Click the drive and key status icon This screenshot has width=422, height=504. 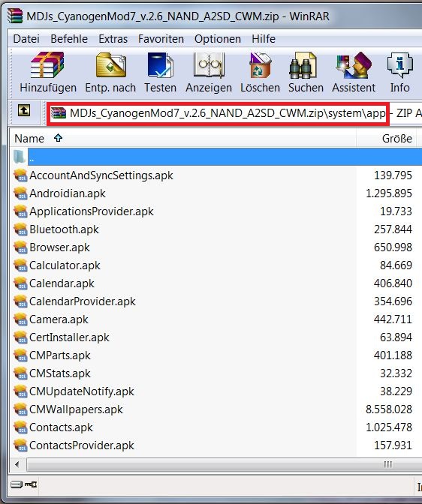[24, 484]
